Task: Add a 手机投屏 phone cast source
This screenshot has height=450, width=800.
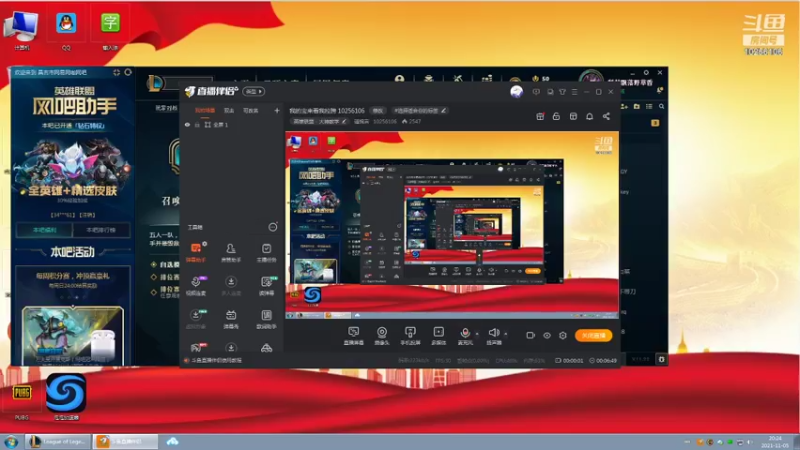Action: click(x=410, y=336)
